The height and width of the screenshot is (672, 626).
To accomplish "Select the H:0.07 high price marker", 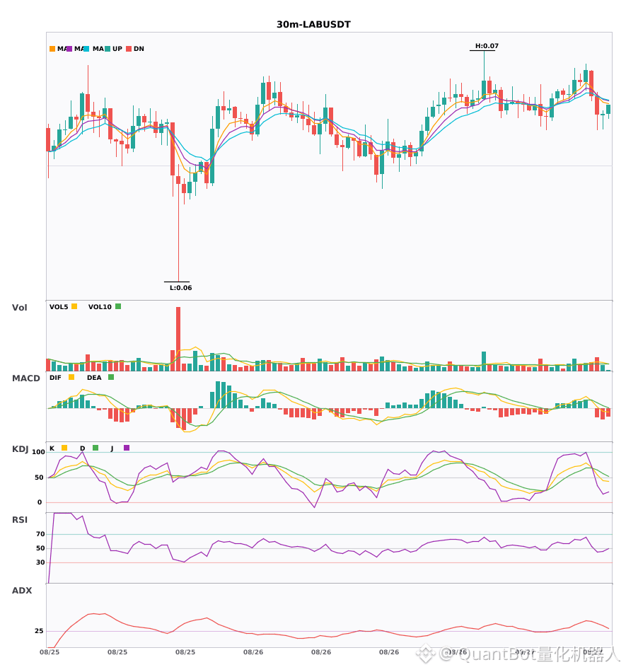I will [x=487, y=46].
